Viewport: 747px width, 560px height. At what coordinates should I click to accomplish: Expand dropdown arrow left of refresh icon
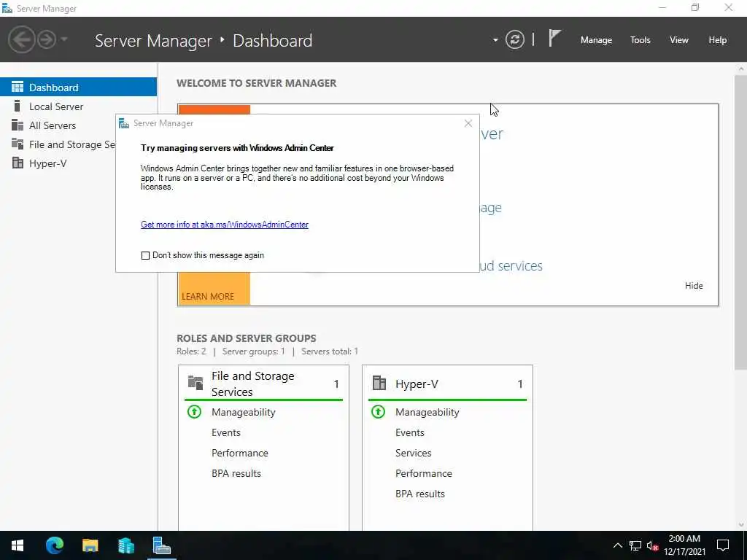495,40
